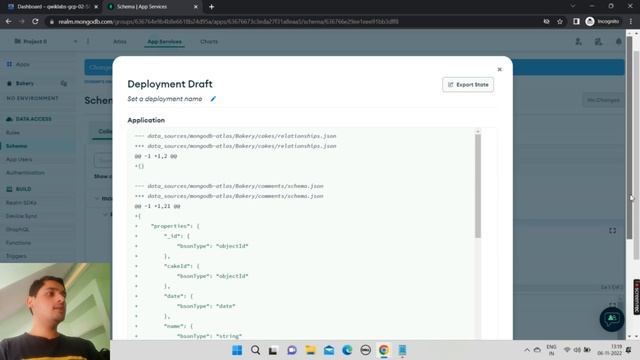This screenshot has height=360, width=640.
Task: Show hidden system tray icons
Action: (x=527, y=350)
